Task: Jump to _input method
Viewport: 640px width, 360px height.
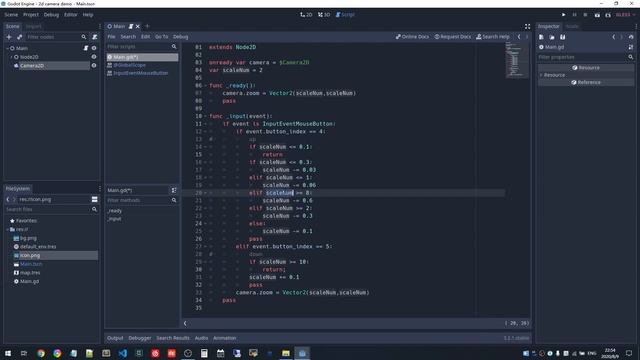Action: [x=114, y=219]
